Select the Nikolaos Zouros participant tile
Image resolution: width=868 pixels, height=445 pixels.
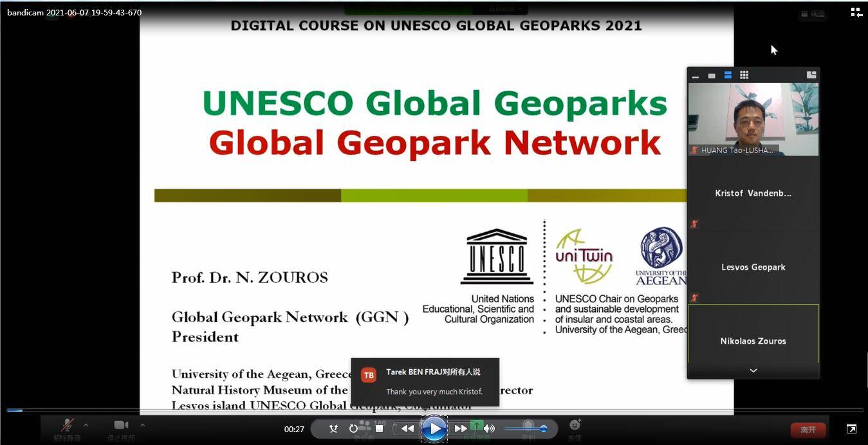(753, 334)
